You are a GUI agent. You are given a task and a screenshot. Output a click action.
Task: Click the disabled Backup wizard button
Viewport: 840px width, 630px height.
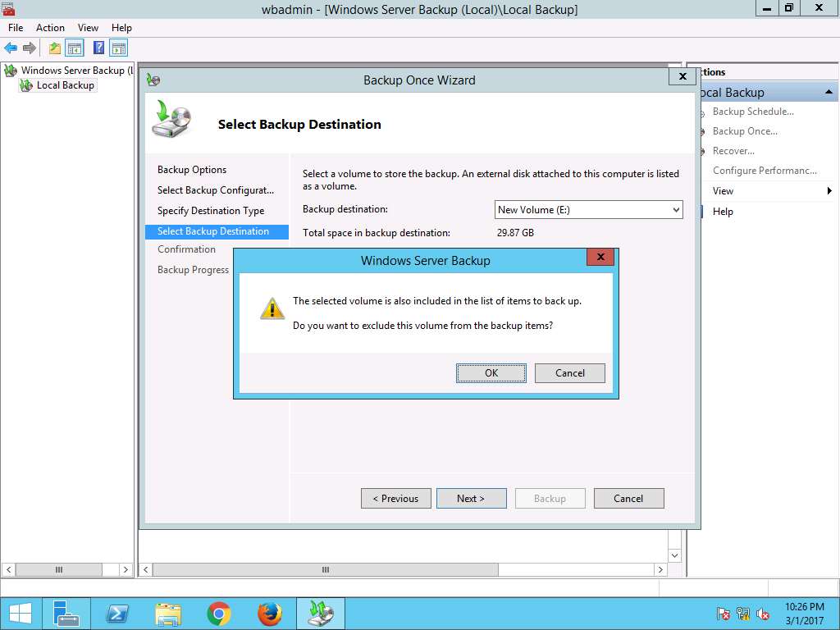[550, 498]
